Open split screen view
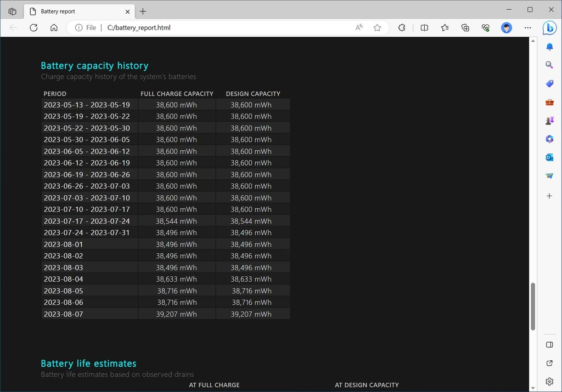This screenshot has height=392, width=562. point(424,27)
